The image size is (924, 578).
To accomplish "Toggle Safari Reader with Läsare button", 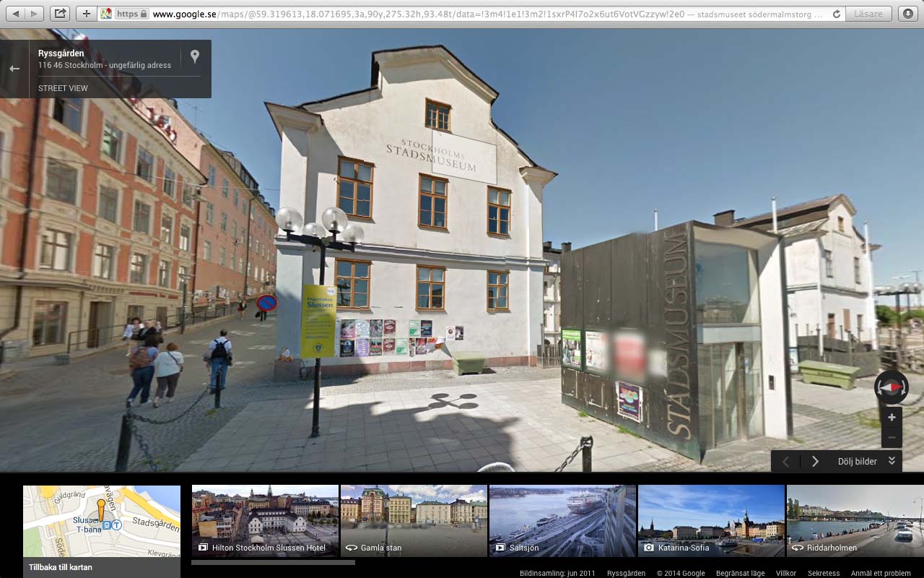I will (x=868, y=14).
